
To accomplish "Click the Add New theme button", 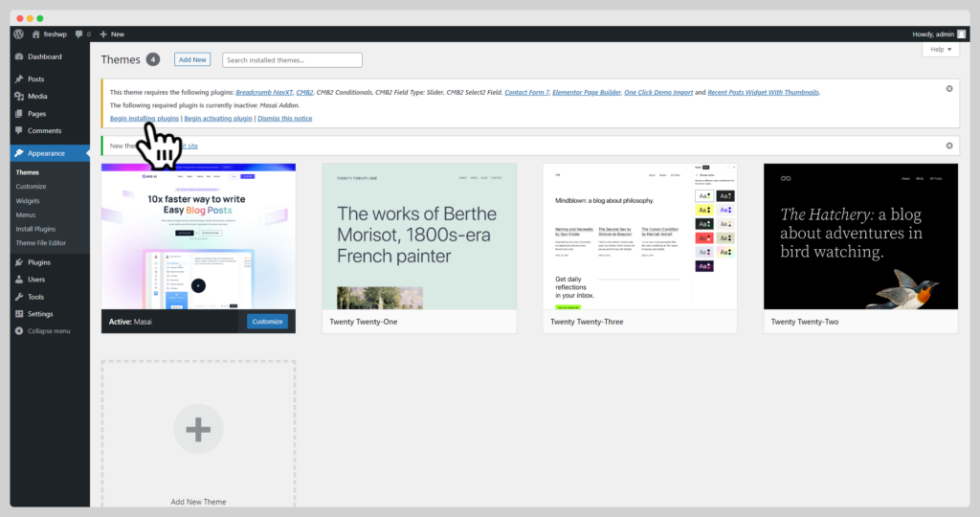I will (x=192, y=60).
